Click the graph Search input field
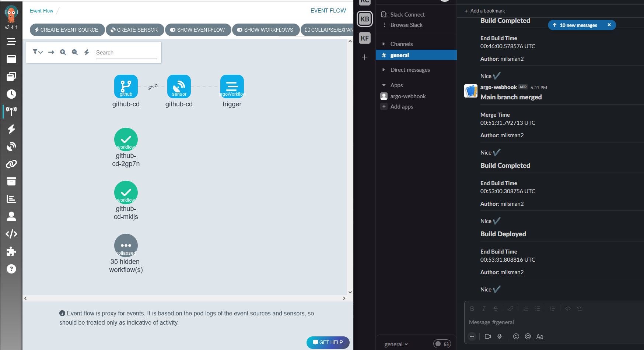The image size is (644, 350). [126, 53]
